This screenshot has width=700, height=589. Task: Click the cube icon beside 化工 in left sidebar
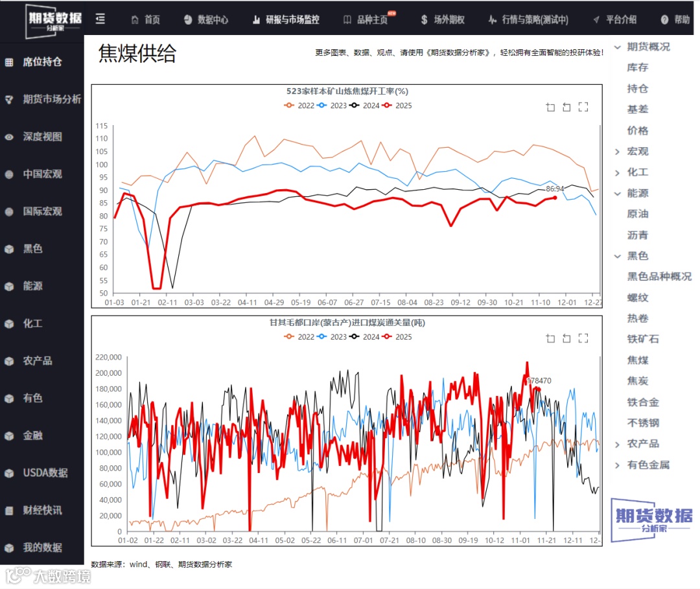(9, 324)
